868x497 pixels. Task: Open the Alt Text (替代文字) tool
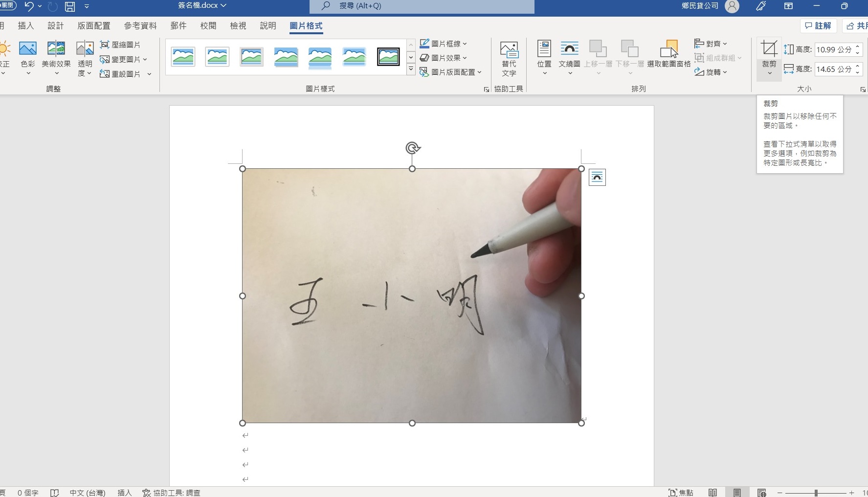click(x=509, y=58)
